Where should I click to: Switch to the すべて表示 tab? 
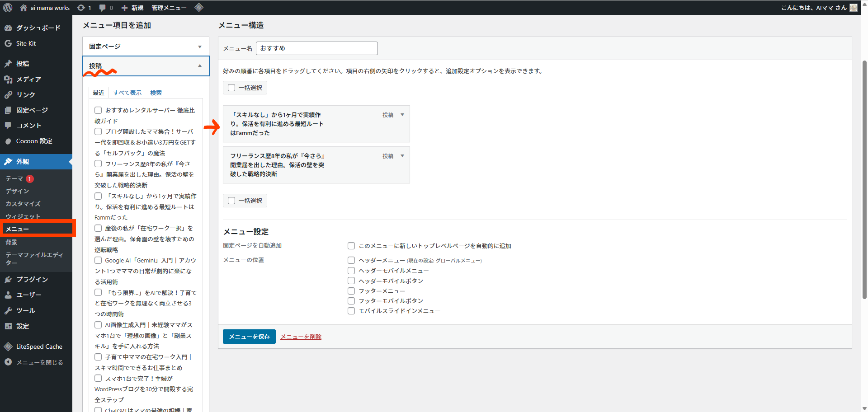click(127, 92)
